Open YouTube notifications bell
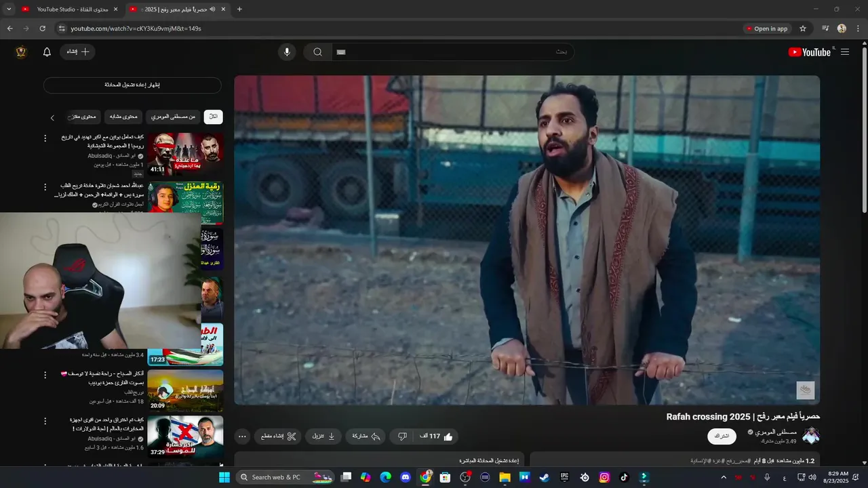The image size is (868, 488). coord(47,52)
